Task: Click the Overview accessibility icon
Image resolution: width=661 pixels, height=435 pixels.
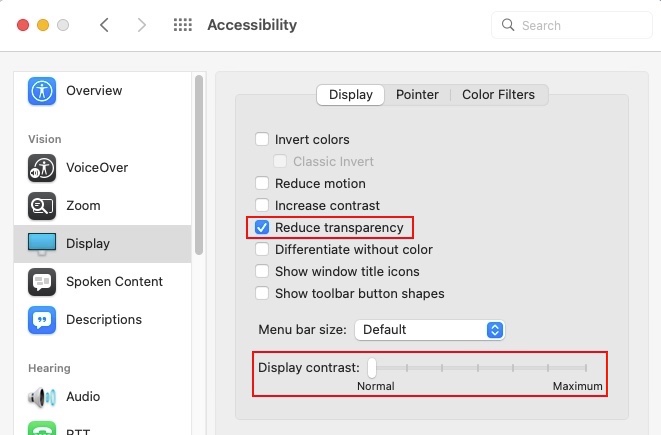Action: (x=42, y=91)
